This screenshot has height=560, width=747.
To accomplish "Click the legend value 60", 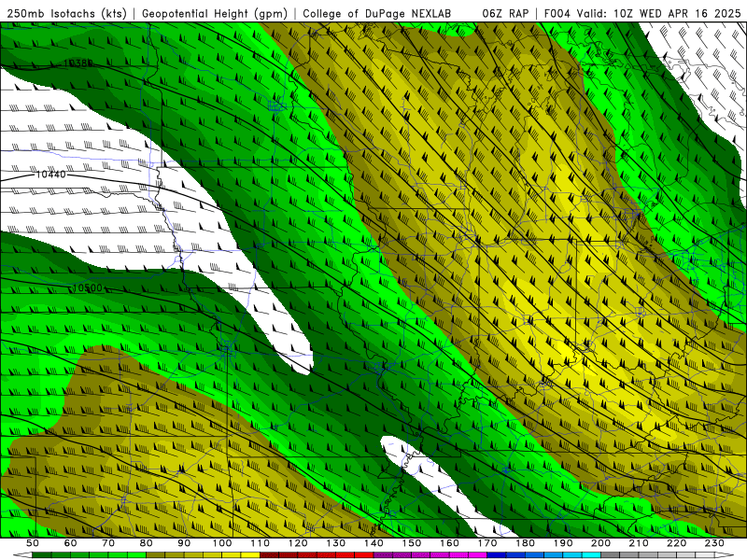I will (x=70, y=543).
